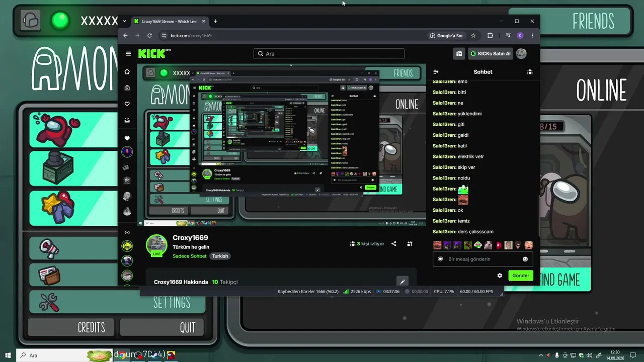
Task: Open chat settings gear next to Gönder
Action: pyautogui.click(x=500, y=276)
